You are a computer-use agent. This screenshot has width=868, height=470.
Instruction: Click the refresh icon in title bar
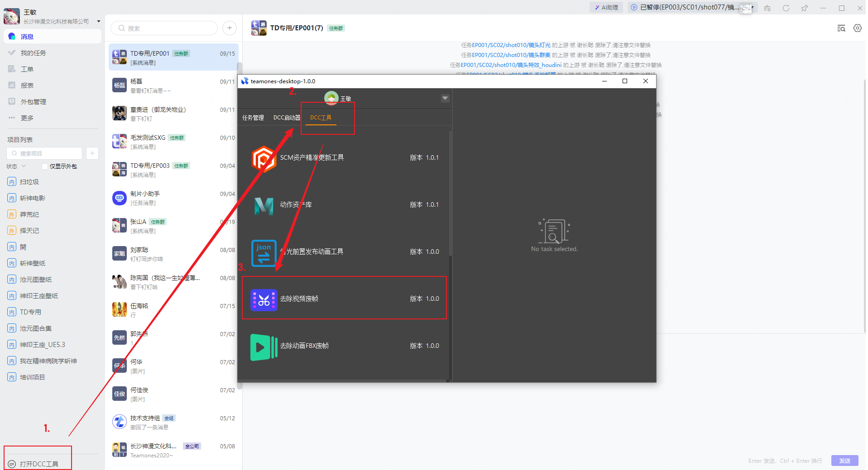pos(786,8)
